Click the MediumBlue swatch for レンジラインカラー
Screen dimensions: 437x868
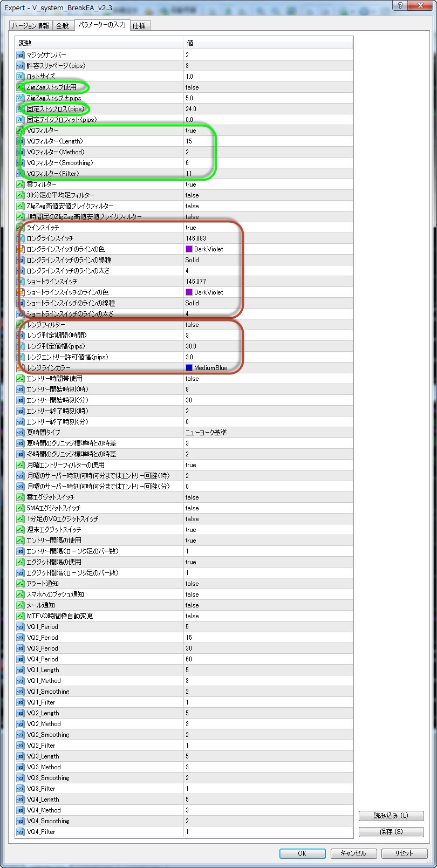[189, 368]
